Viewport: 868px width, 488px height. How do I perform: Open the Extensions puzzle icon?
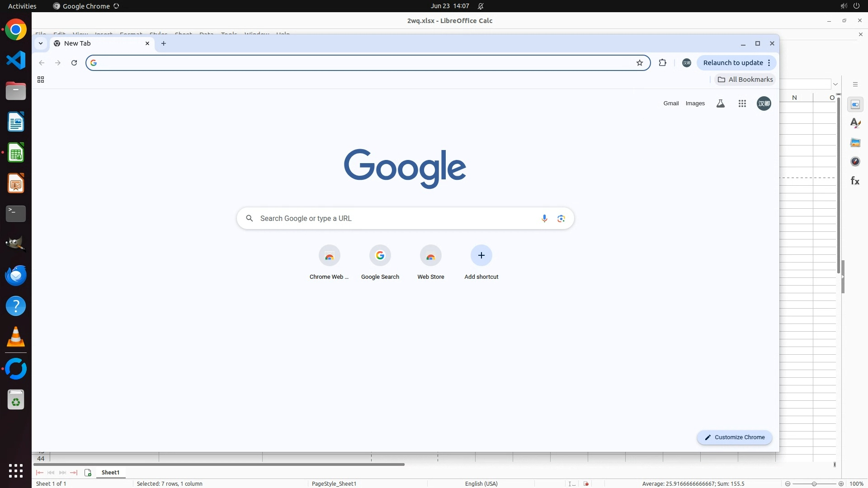[x=662, y=63]
